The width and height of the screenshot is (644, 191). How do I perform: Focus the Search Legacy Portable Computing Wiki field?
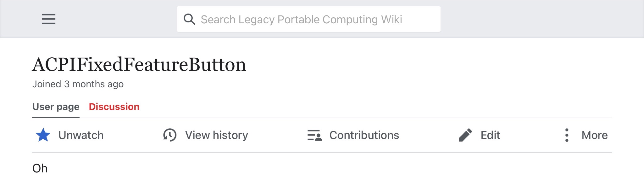308,19
